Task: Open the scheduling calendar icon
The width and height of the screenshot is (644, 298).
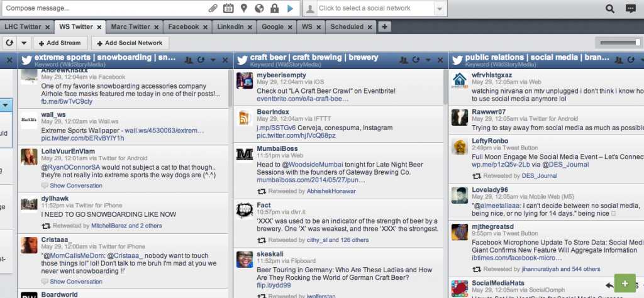Action: 228,8
